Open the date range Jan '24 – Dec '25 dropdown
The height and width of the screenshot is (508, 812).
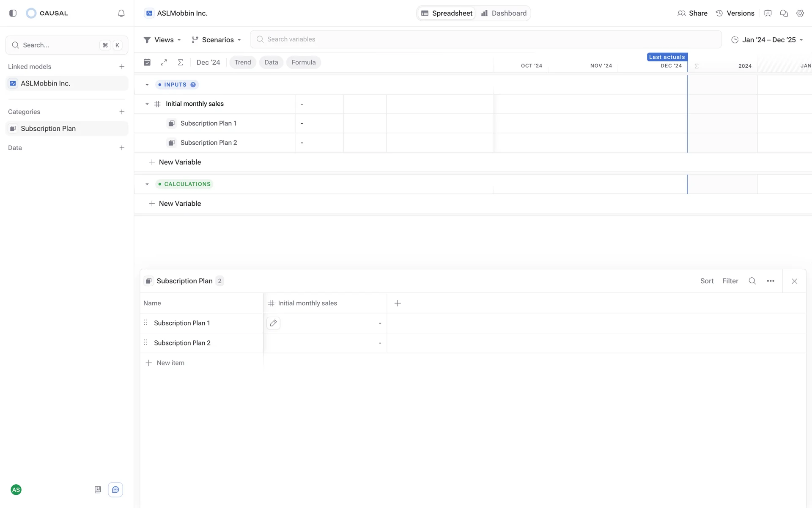(x=767, y=40)
